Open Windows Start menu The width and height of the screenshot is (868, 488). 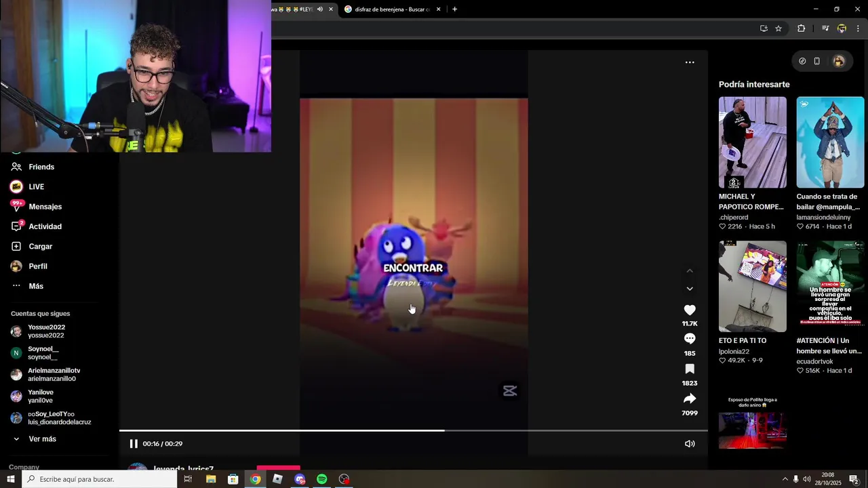pos(11,479)
